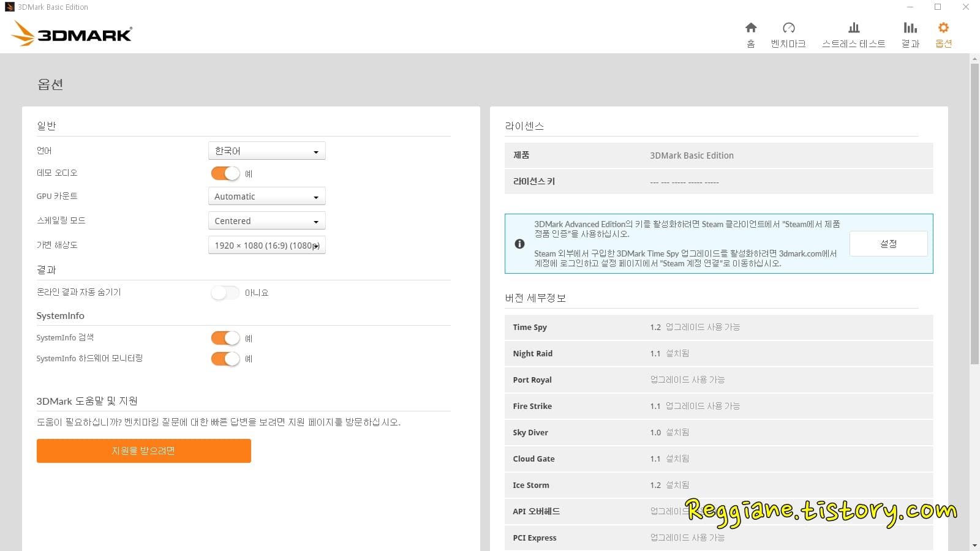Click the scrollbar down arrow

(974, 545)
